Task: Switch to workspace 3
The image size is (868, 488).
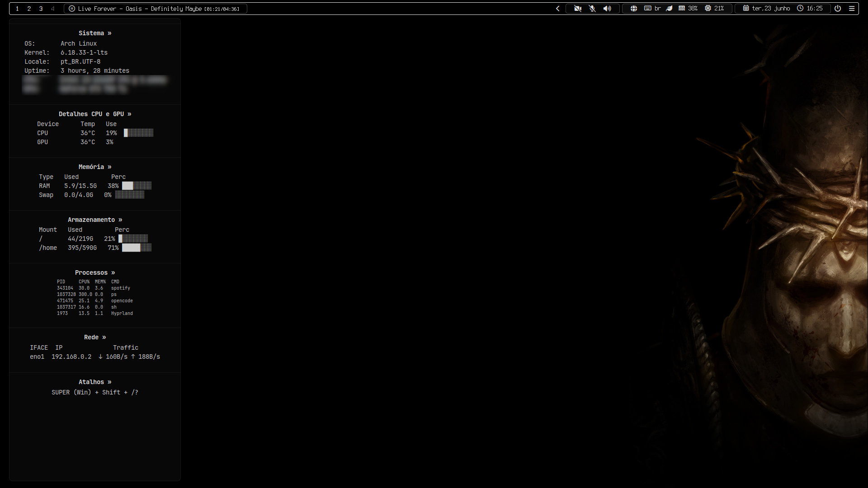Action: tap(41, 9)
